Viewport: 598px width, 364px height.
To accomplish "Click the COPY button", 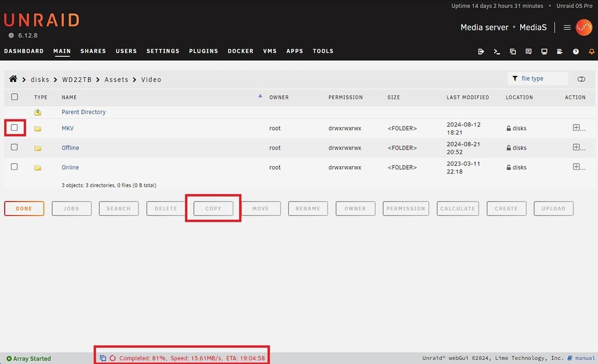I will click(213, 209).
